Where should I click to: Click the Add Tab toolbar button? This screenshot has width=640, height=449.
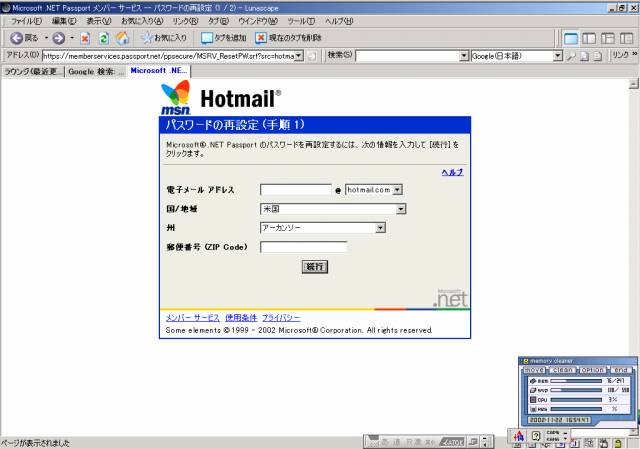(x=223, y=38)
